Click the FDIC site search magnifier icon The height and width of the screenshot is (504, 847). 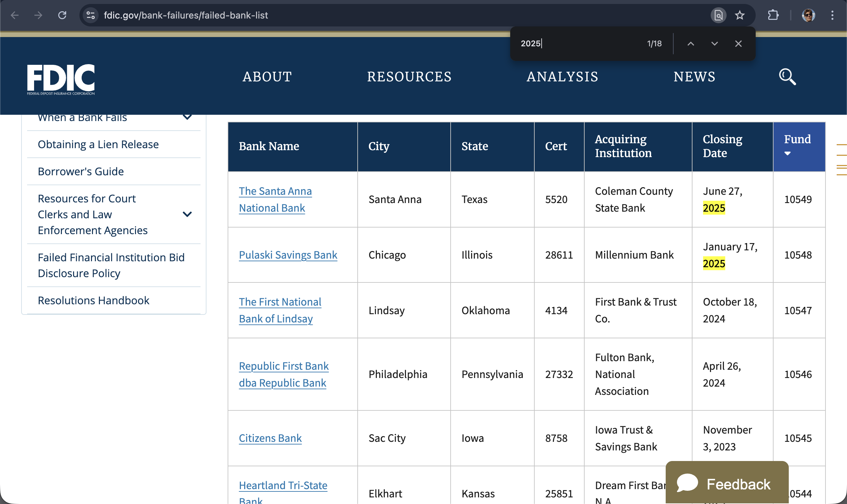[787, 77]
